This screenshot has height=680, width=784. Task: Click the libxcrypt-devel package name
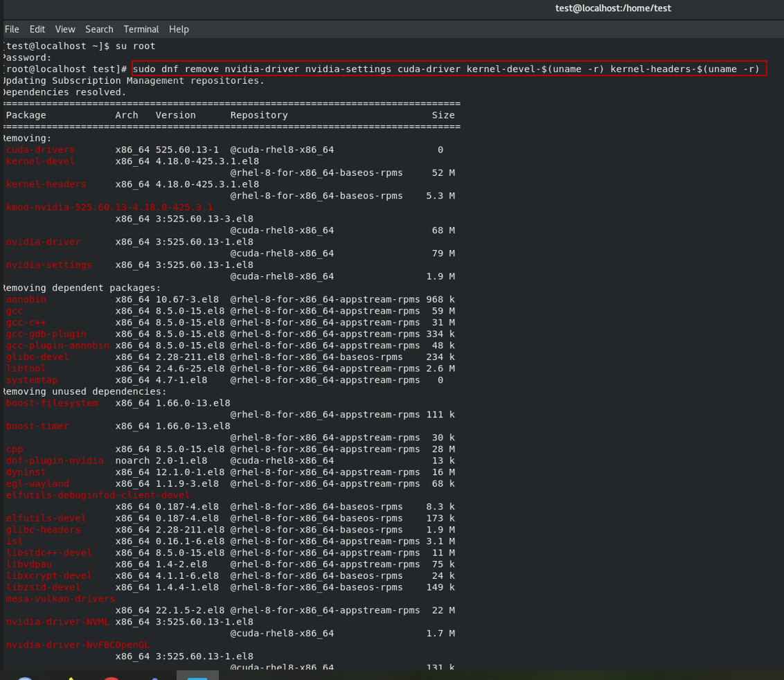(49, 575)
